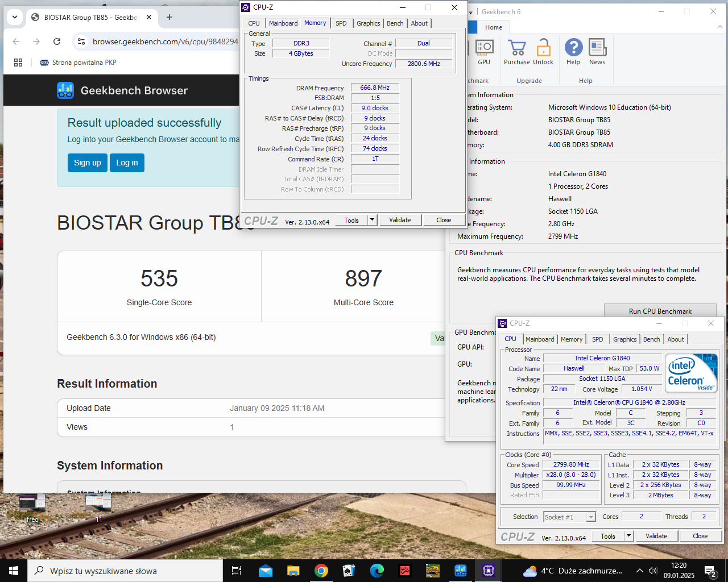This screenshot has height=582, width=728.
Task: View site information icon in address bar
Action: 81,41
